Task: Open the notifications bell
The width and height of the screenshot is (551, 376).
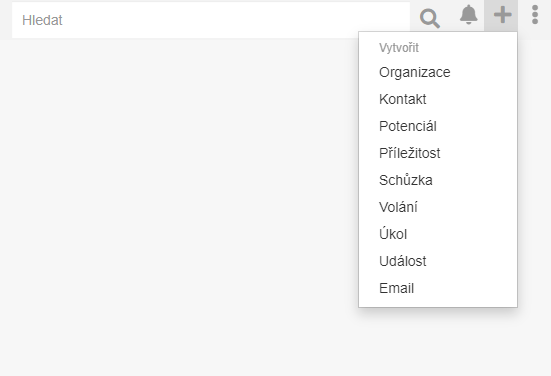Action: (468, 15)
